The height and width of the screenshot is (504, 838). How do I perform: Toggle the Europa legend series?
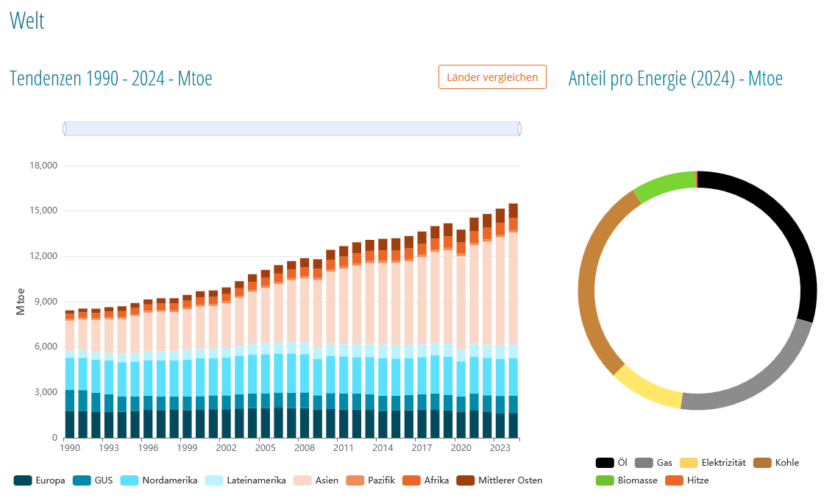pyautogui.click(x=40, y=480)
